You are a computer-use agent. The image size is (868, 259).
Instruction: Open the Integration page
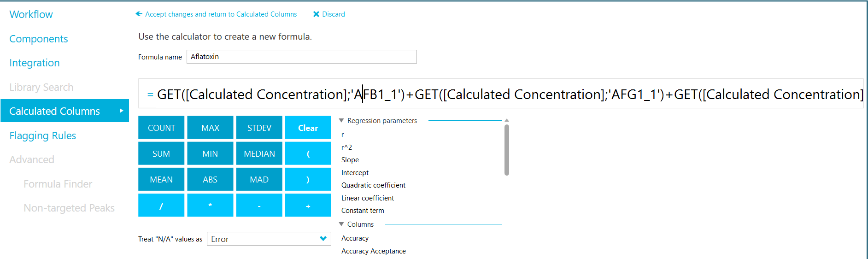(x=35, y=63)
